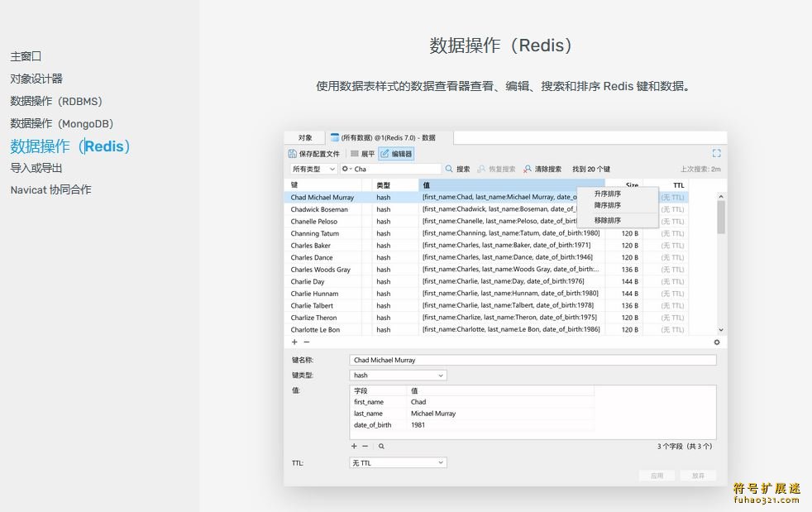Select the Chanelle Peloso row

click(486, 222)
